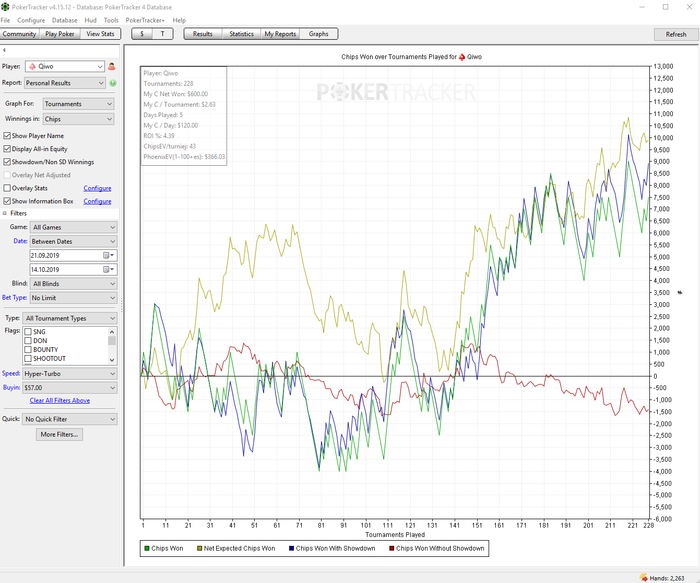
Task: Click Clear All Filters Above link
Action: click(59, 400)
